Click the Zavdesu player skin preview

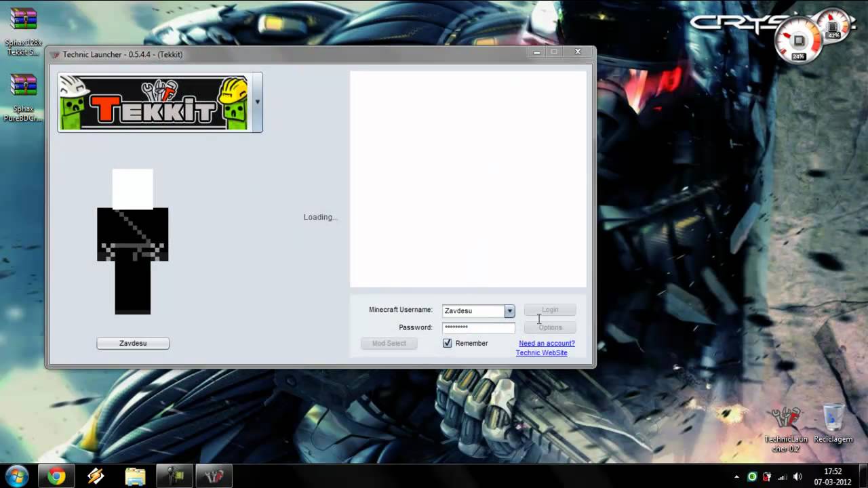133,241
